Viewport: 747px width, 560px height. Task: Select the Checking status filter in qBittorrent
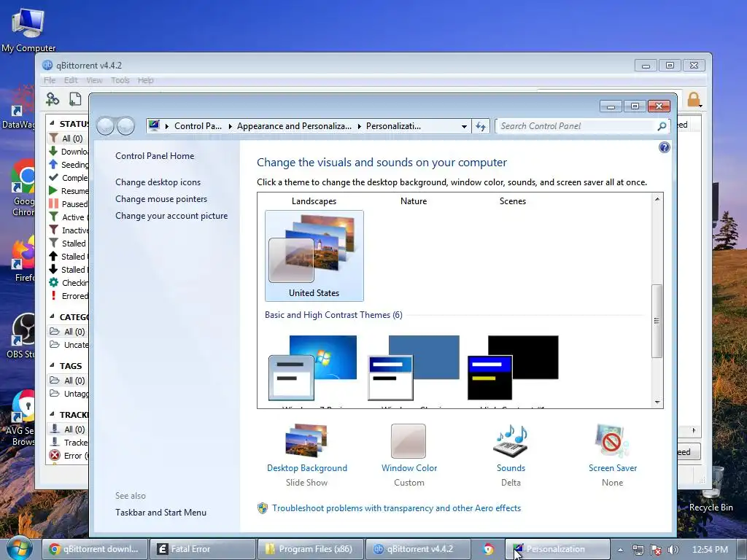pyautogui.click(x=68, y=282)
